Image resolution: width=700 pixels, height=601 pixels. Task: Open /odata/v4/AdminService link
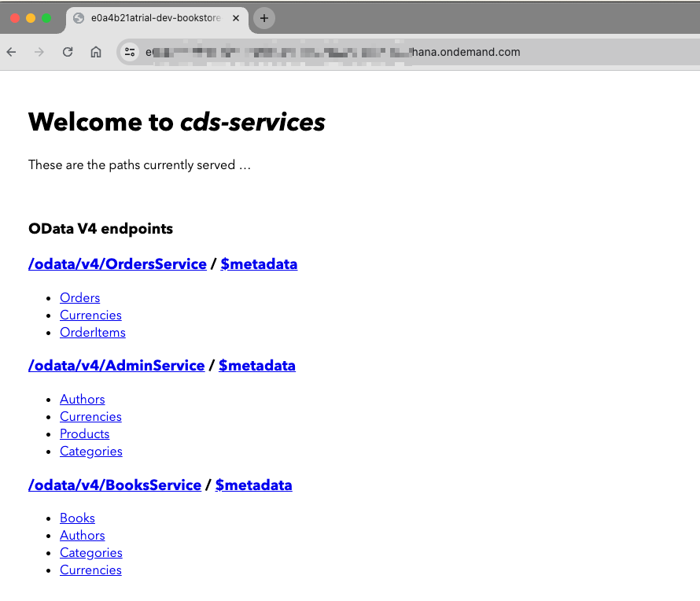[116, 365]
